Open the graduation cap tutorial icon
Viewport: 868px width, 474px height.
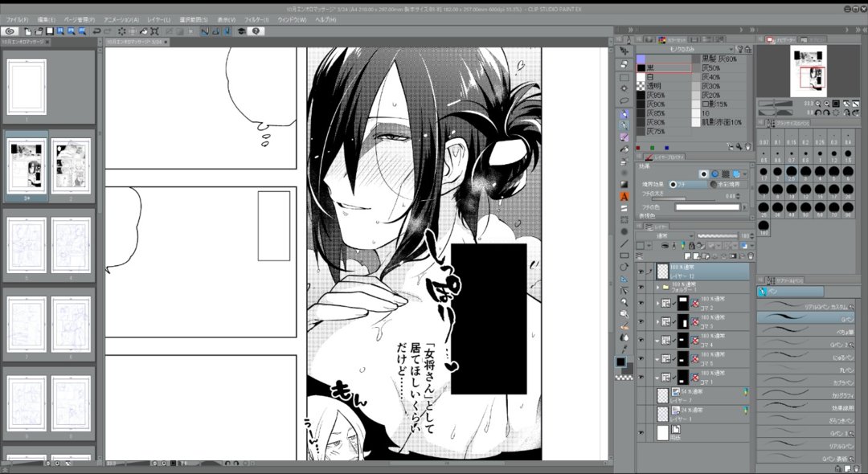click(x=241, y=31)
